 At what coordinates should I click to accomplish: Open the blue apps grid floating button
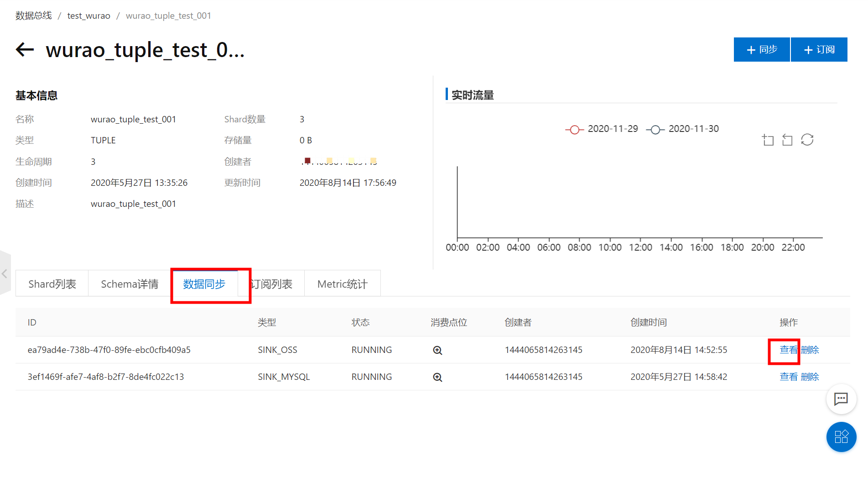coord(841,437)
